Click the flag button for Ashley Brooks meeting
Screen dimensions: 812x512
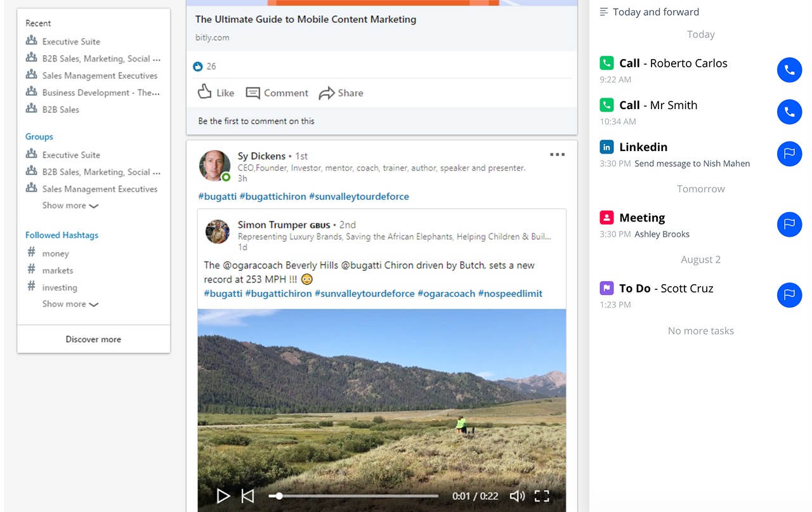click(x=789, y=224)
